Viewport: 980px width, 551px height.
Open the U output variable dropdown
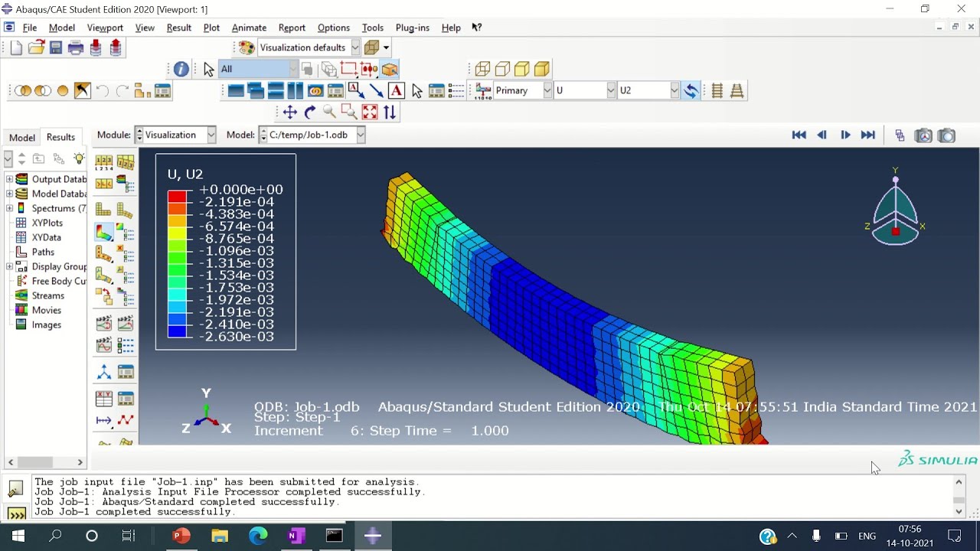tap(611, 90)
